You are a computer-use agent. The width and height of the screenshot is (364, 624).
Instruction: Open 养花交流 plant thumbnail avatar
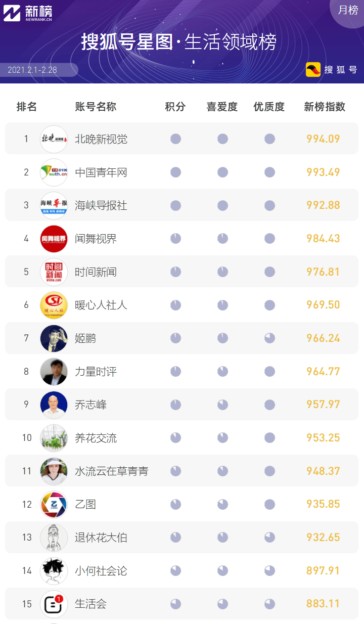(54, 438)
